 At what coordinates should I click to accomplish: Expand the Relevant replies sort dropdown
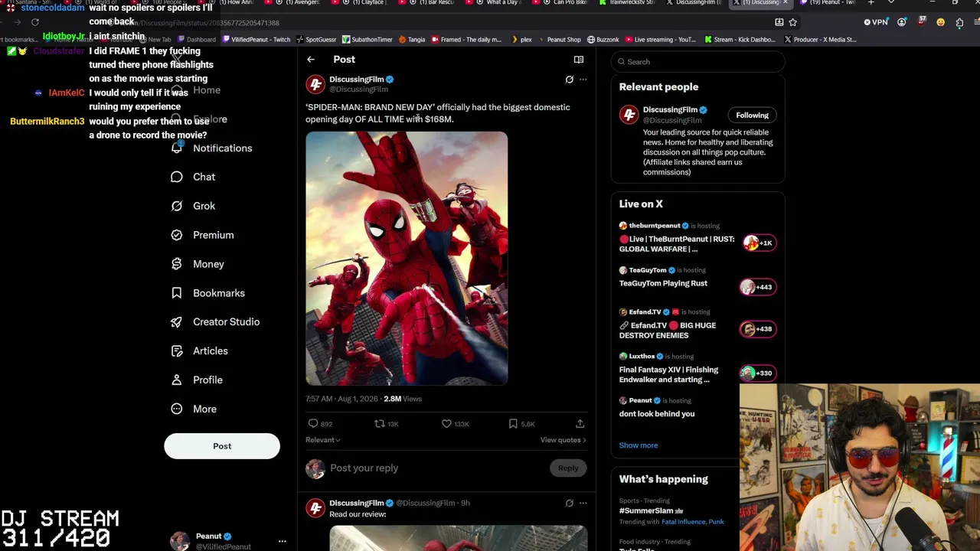[x=323, y=440]
